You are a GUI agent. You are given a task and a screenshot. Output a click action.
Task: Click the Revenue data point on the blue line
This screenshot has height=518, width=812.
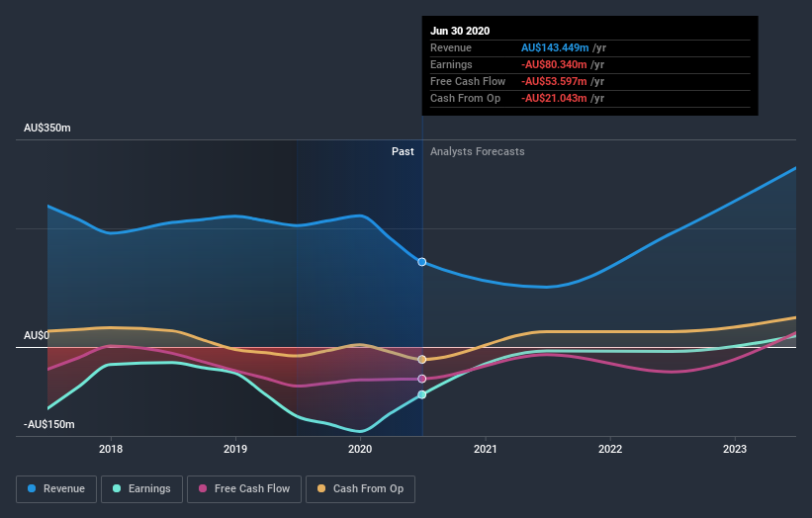pyautogui.click(x=422, y=262)
